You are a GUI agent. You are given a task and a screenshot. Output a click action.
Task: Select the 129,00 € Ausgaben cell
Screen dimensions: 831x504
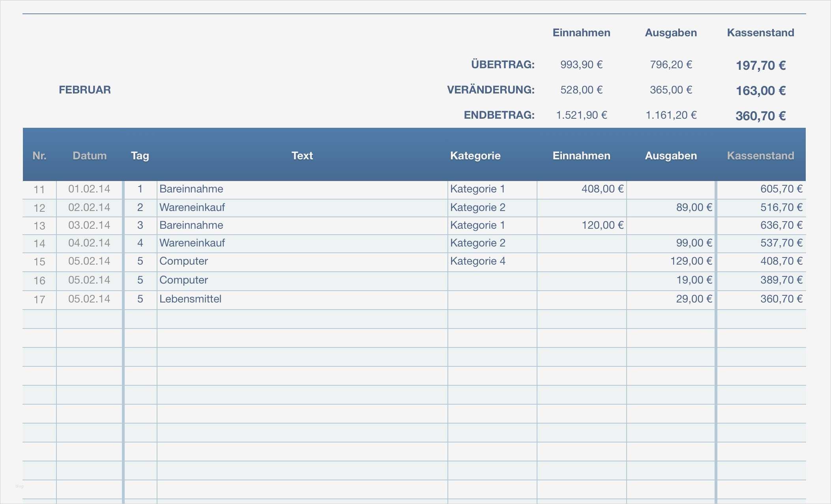691,261
